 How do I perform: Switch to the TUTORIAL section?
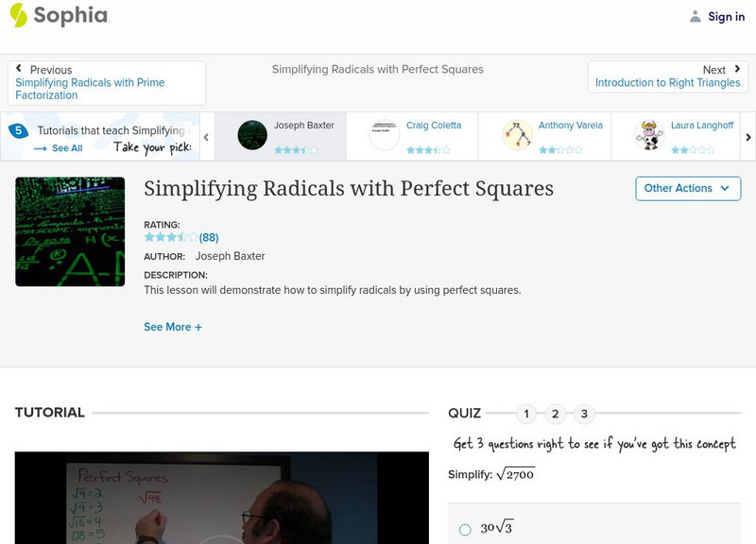(51, 413)
